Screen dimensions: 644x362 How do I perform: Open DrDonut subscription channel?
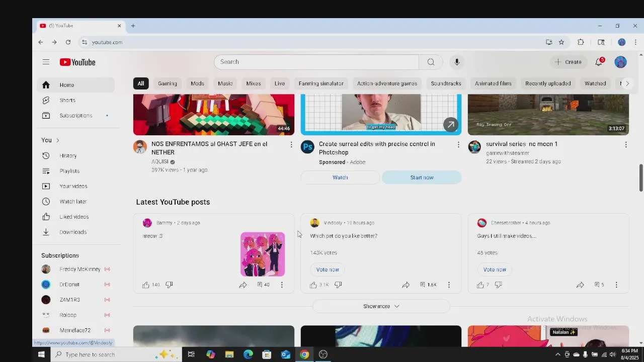[x=75, y=285]
